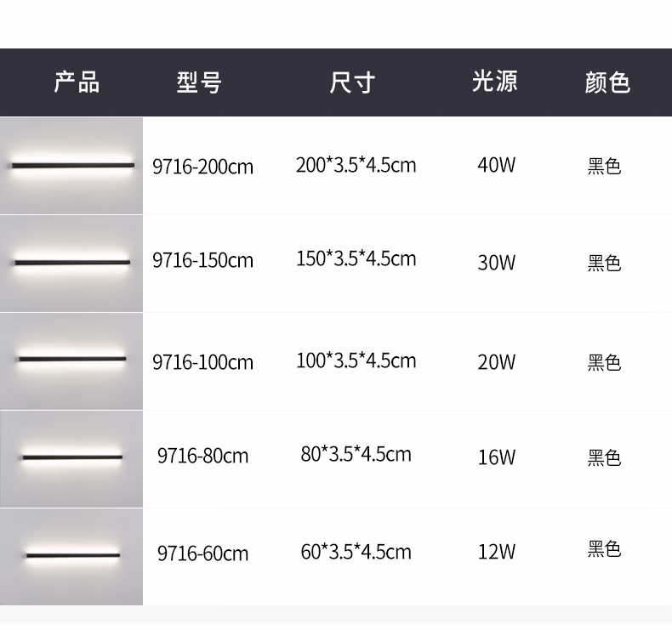Click model number 9716-200cm

pos(202,167)
